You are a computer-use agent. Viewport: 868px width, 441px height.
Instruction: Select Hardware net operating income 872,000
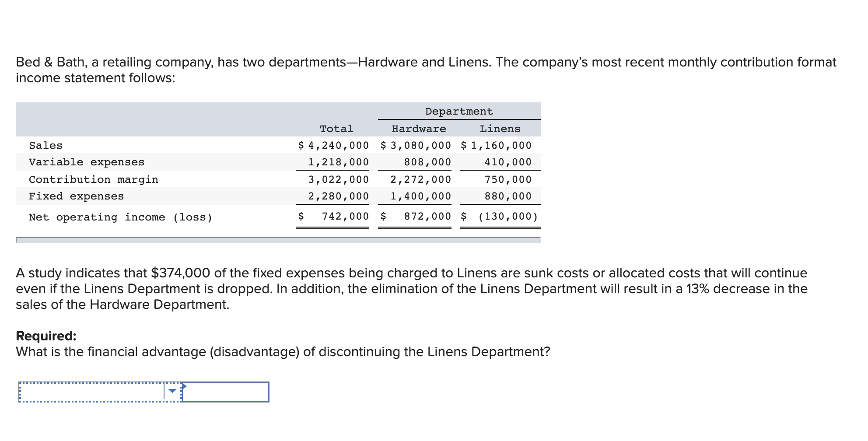pos(416,217)
